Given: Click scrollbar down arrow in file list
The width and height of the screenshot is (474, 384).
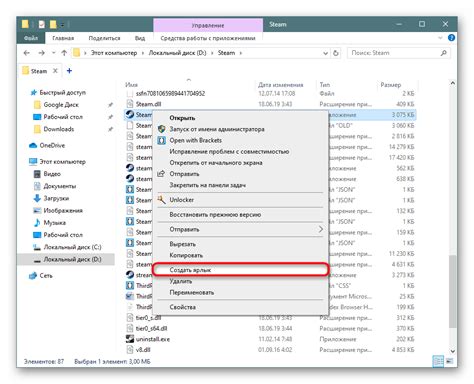Looking at the screenshot, I should click(452, 351).
